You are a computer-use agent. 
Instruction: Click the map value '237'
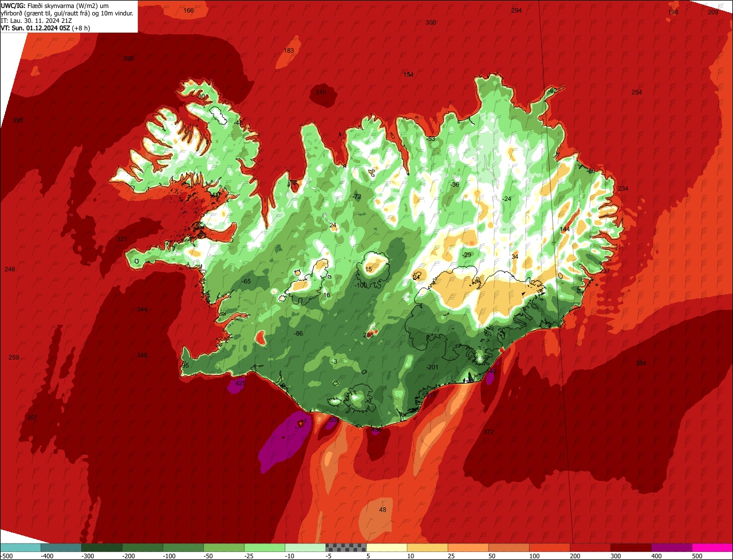coord(605,271)
